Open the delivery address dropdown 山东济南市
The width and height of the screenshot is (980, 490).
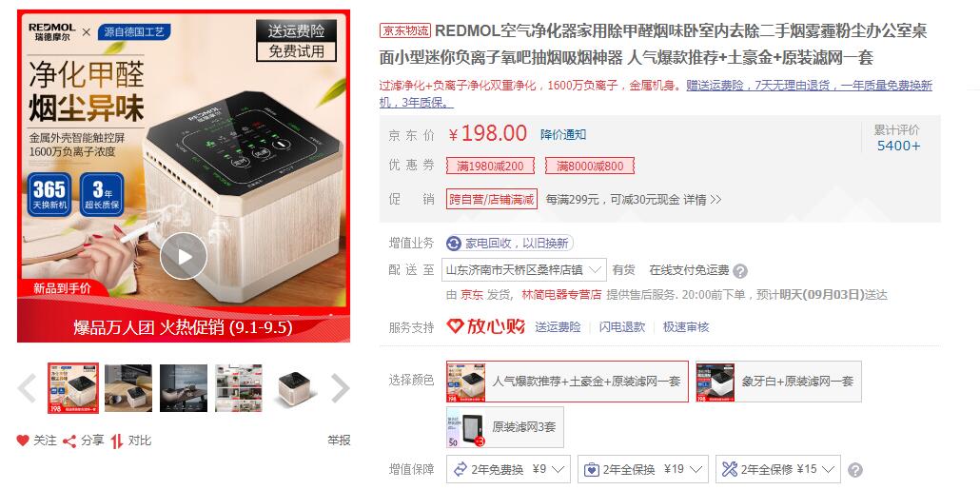coord(523,270)
